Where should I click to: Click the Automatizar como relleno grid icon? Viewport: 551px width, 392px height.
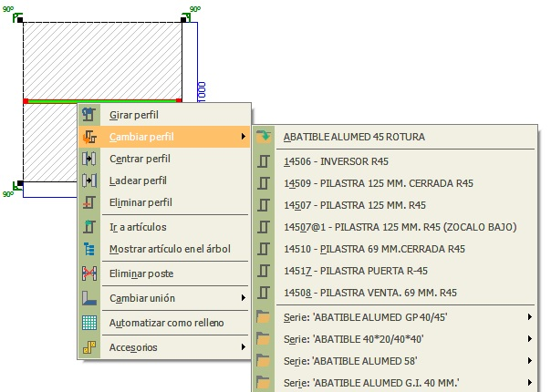(x=89, y=323)
